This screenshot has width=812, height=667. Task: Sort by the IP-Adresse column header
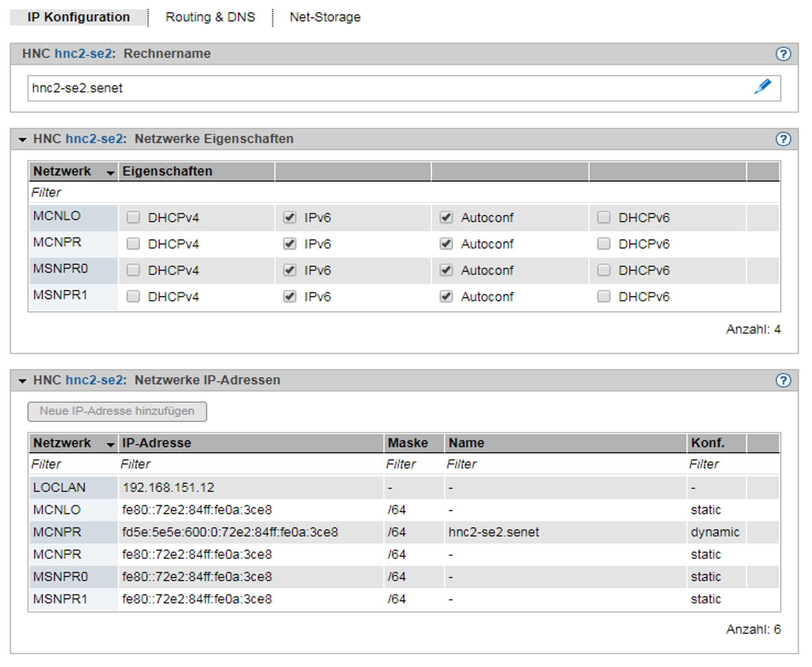point(251,443)
